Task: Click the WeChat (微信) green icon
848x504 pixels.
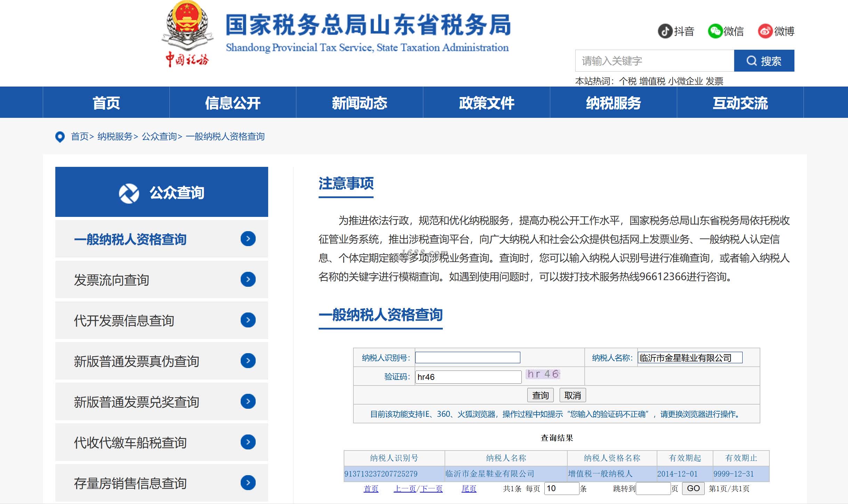Action: 715,31
